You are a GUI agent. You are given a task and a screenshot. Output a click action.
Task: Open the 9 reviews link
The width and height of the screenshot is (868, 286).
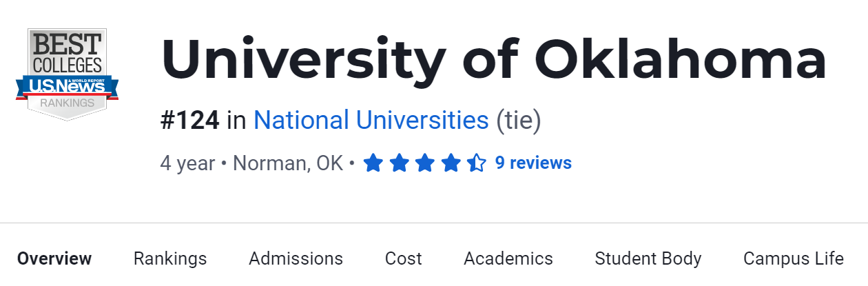(533, 163)
